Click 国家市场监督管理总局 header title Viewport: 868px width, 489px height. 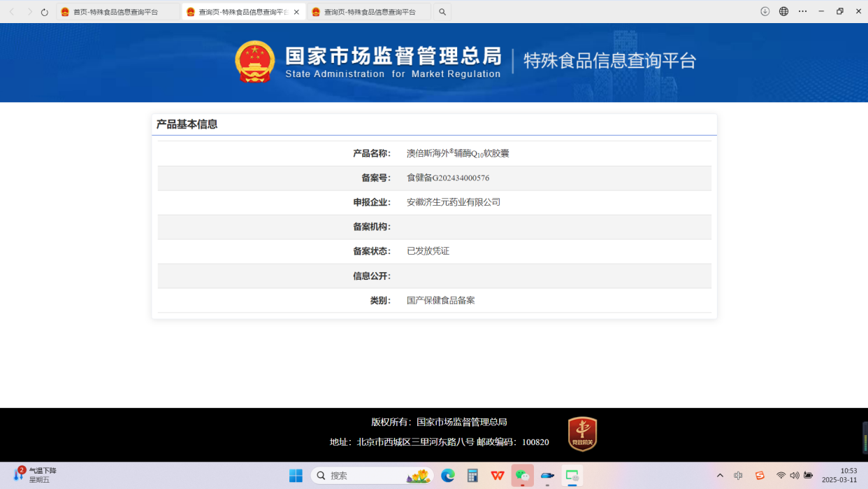393,56
